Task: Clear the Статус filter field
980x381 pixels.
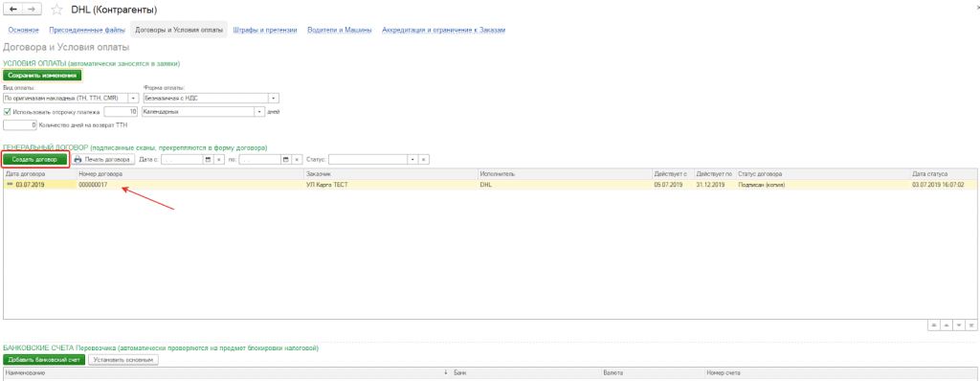Action: coord(424,160)
